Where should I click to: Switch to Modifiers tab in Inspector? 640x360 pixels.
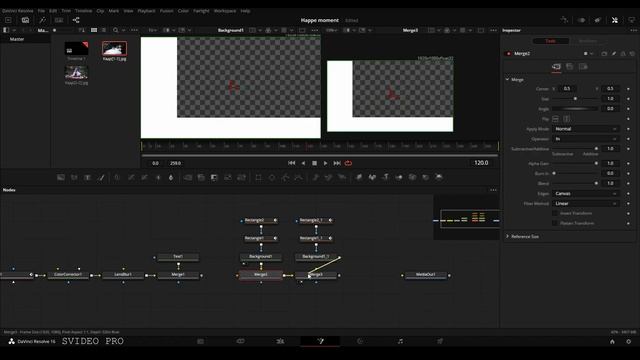click(587, 41)
